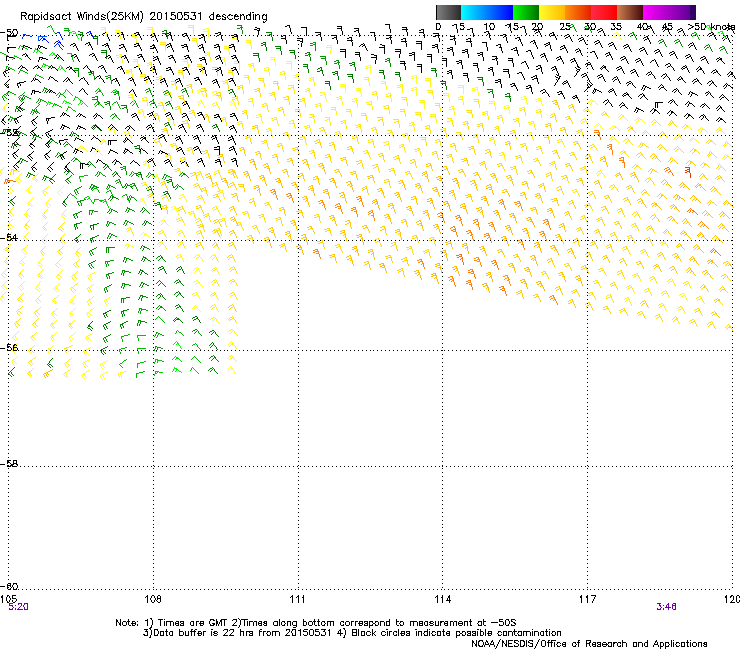Viewport: 740px width, 650px height.
Task: Click the yellow 20–25 knots legend segment
Action: [552, 12]
